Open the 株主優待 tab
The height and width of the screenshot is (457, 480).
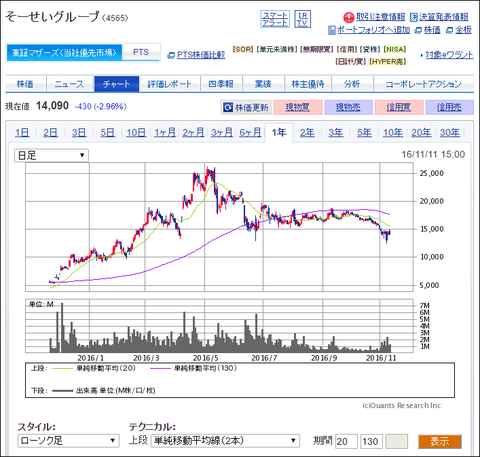(x=308, y=84)
